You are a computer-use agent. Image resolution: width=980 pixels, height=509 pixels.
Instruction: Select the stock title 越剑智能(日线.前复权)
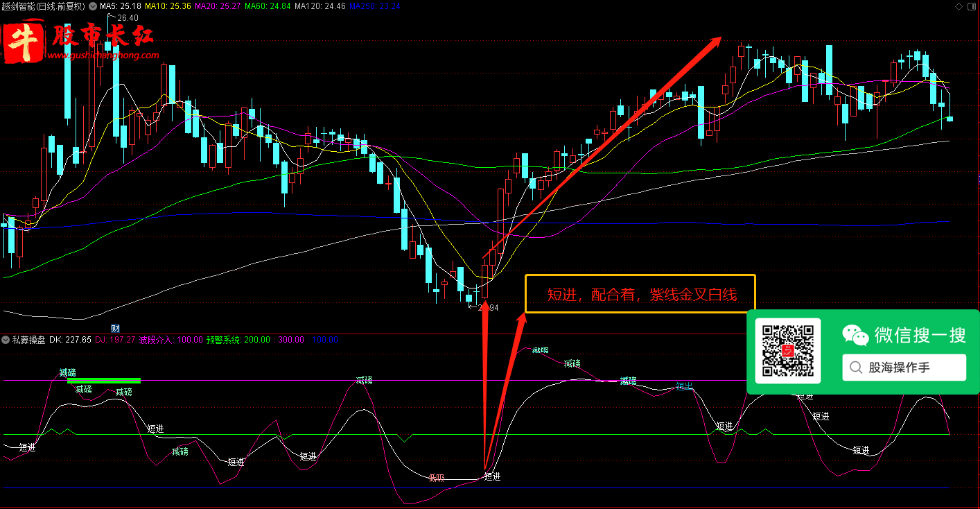(x=44, y=6)
